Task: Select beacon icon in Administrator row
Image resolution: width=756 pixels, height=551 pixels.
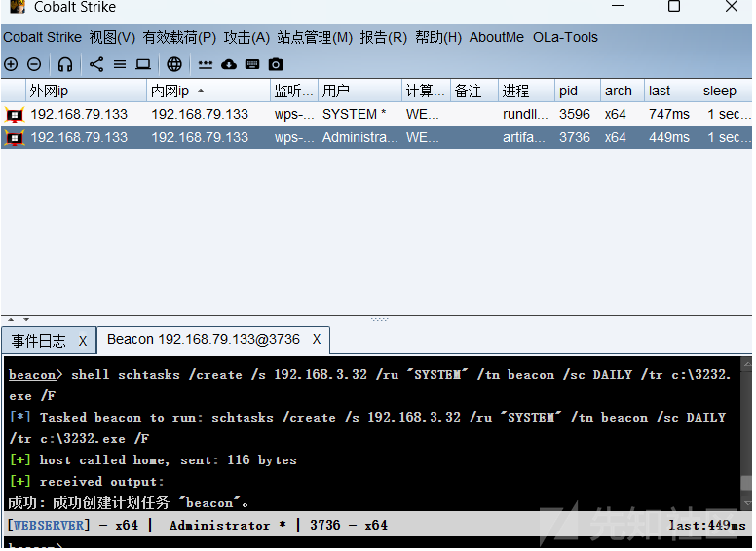Action: pyautogui.click(x=15, y=138)
